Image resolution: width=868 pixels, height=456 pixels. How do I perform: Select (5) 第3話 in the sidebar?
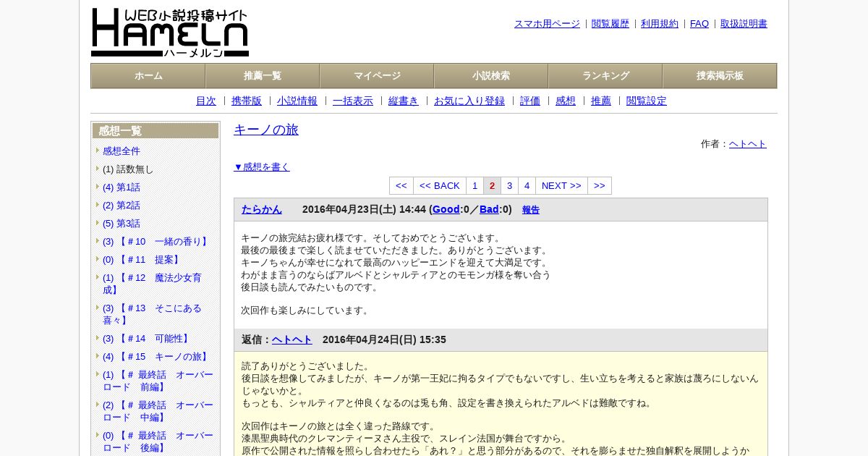pos(122,223)
